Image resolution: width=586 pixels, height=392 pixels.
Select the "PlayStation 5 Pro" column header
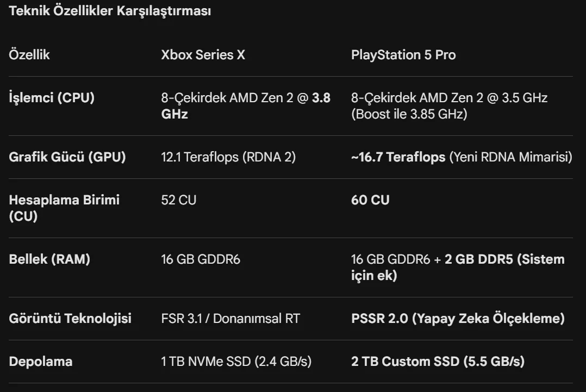coord(403,55)
